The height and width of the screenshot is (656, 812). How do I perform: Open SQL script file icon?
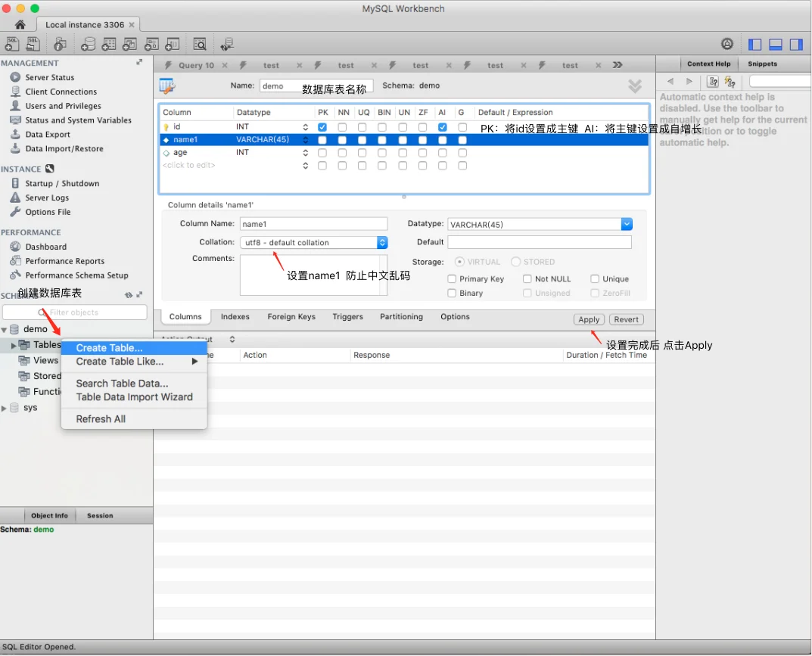(x=33, y=44)
